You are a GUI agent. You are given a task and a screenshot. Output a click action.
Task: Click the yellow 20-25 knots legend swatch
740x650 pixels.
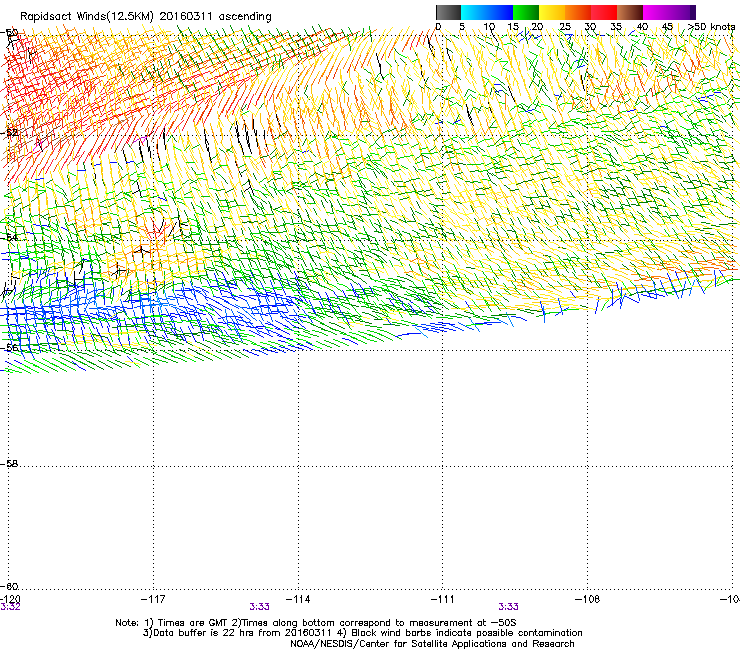(552, 12)
